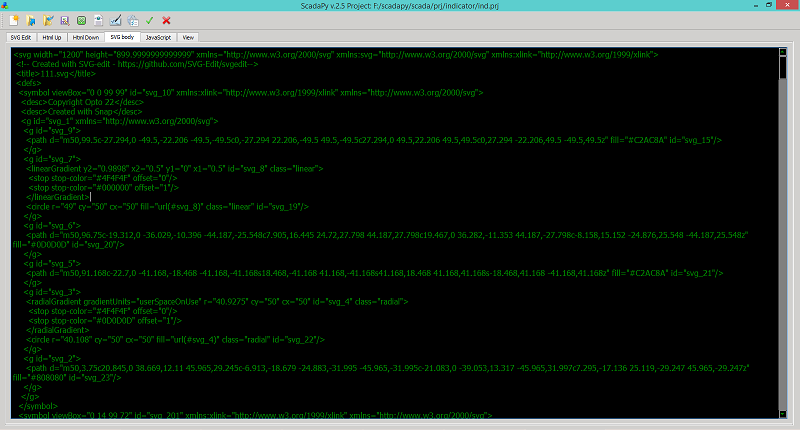Screen dimensions: 800x430
Task: Click the globe with checklist icon
Action: coord(133,20)
